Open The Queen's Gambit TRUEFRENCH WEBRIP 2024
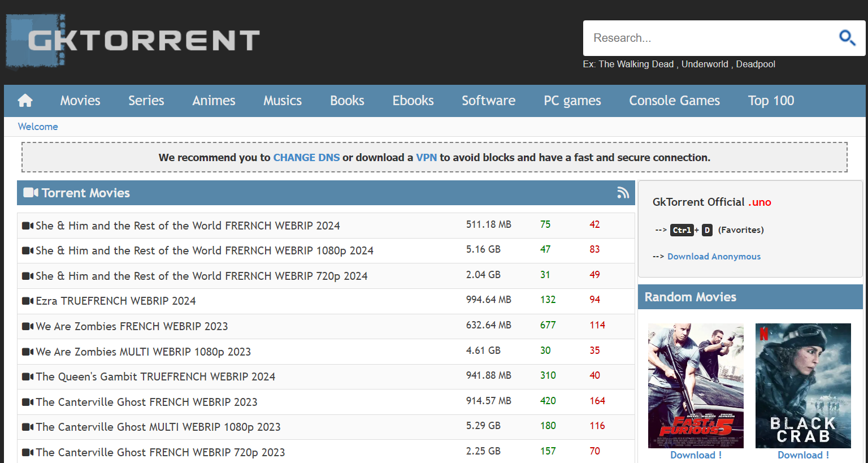 tap(155, 377)
